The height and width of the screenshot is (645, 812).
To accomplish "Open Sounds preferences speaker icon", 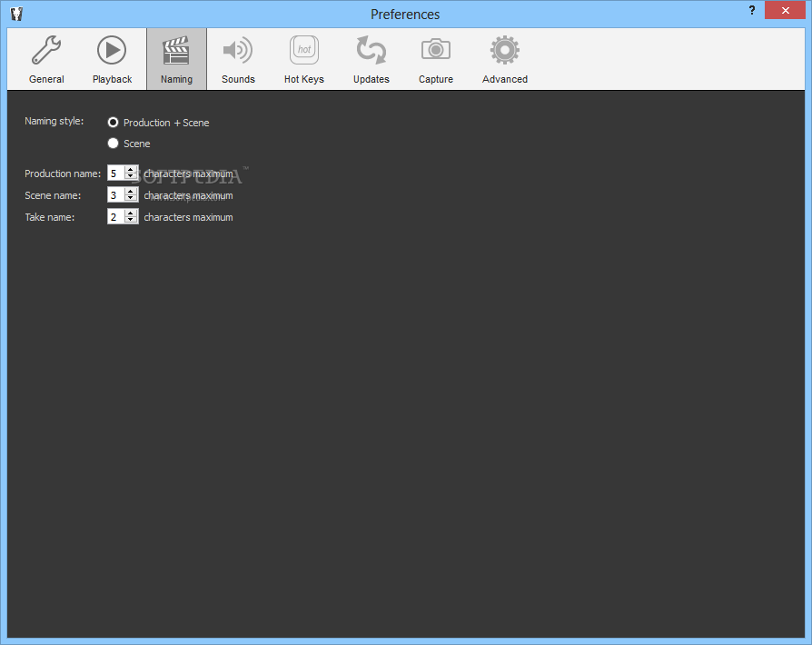I will coord(238,50).
